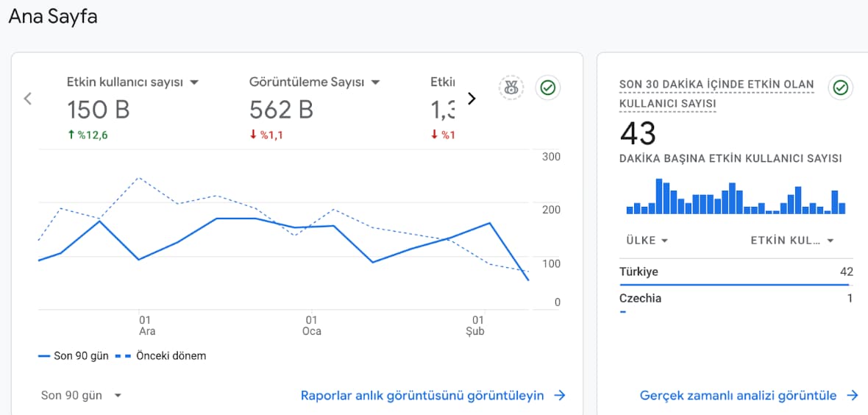Open Etkin kullanıcı sayısı metric dropdown

pos(194,82)
